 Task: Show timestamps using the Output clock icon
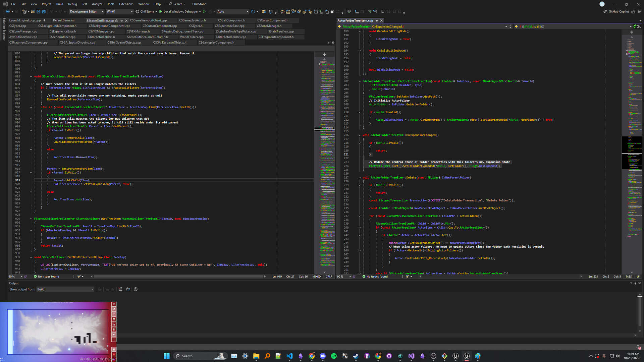135,289
